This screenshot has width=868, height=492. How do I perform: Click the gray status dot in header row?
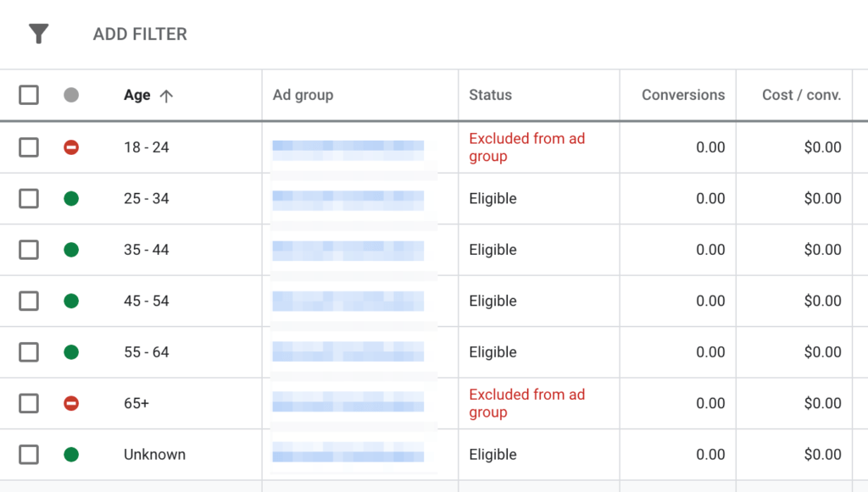click(x=71, y=95)
